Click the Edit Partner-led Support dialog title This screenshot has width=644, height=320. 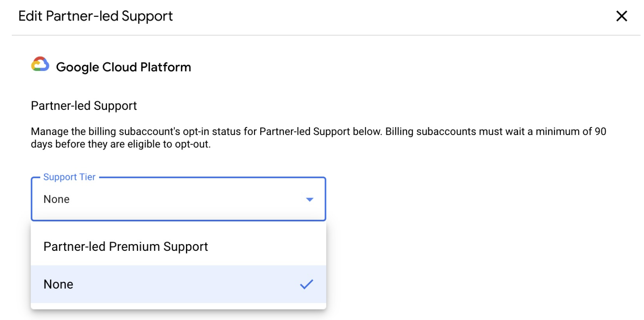coord(95,16)
